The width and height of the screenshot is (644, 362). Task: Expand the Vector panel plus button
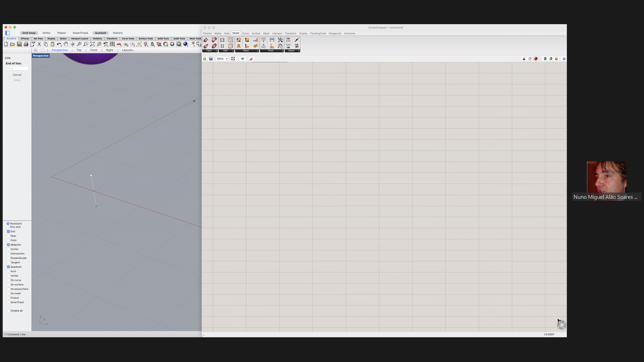[299, 51]
